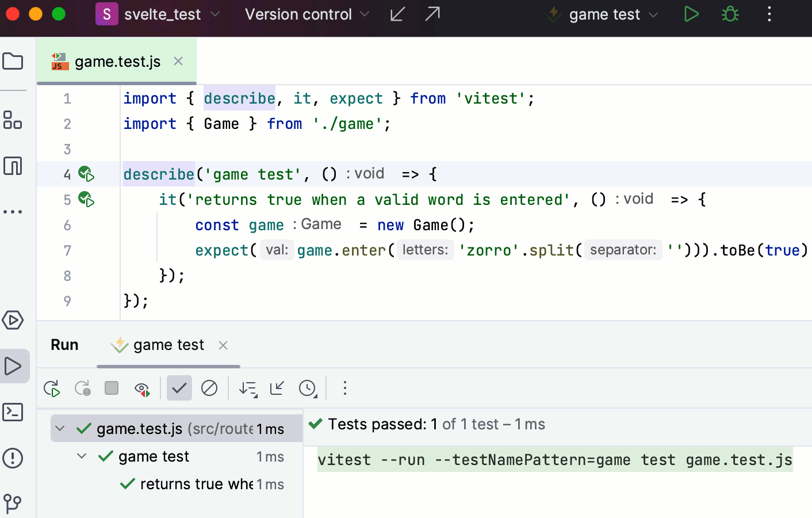Show test history with the clock icon
Image resolution: width=812 pixels, height=518 pixels.
[308, 389]
